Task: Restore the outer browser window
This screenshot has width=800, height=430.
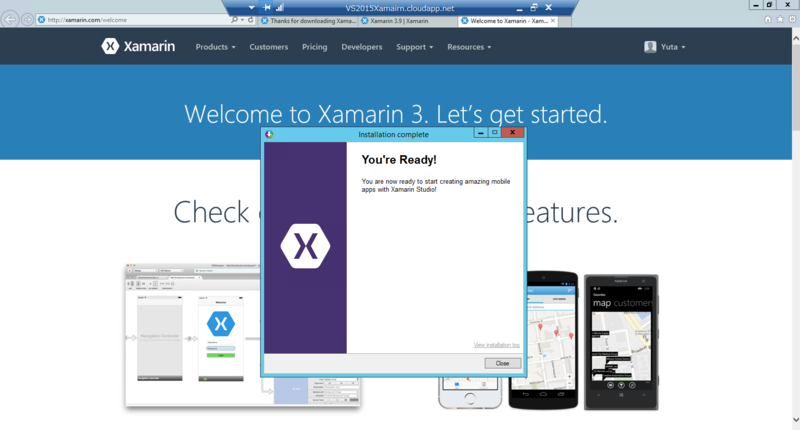Action: tap(770, 5)
